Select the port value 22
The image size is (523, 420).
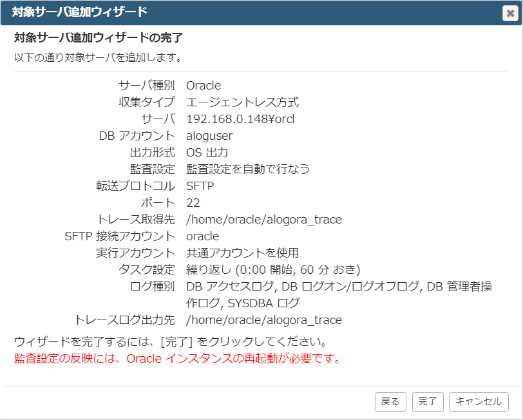pyautogui.click(x=193, y=203)
